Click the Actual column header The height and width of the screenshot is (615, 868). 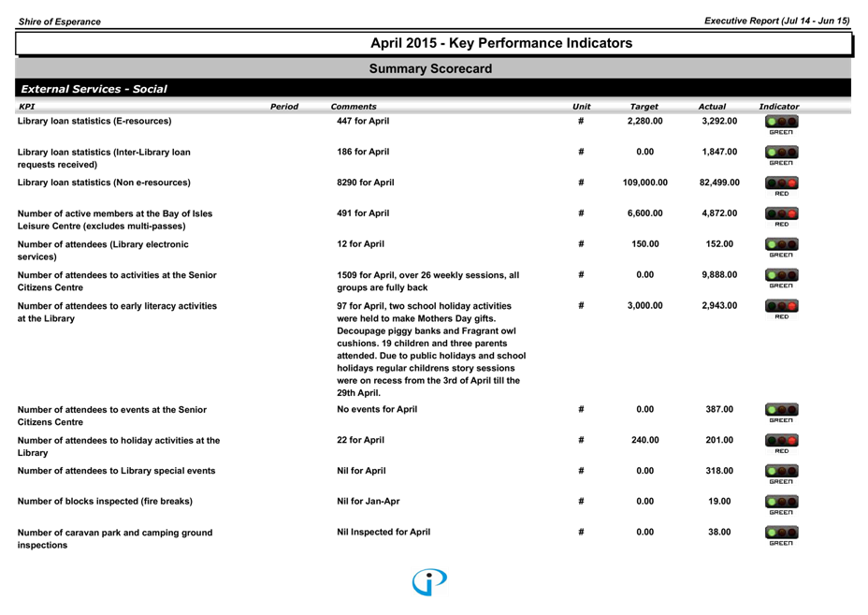(x=712, y=107)
